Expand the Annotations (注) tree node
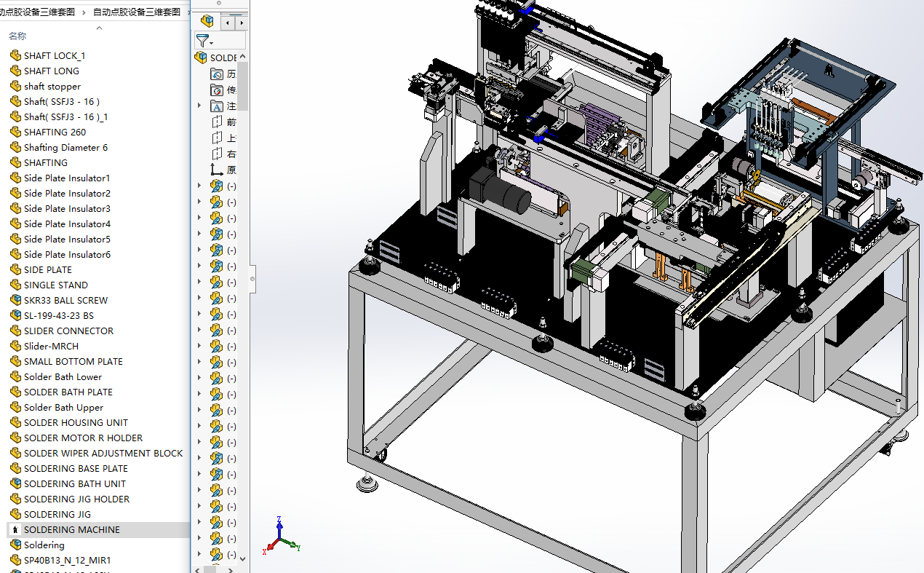 point(199,106)
